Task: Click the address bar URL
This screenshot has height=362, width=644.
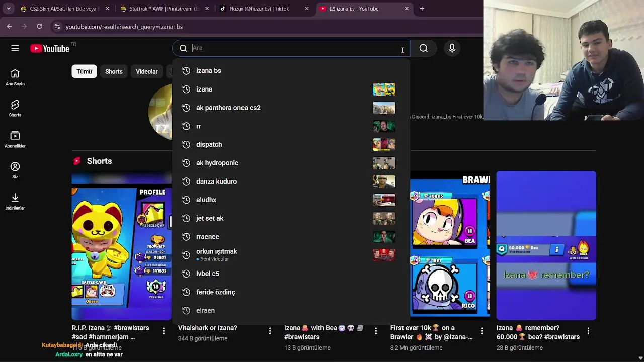Action: pos(124,27)
